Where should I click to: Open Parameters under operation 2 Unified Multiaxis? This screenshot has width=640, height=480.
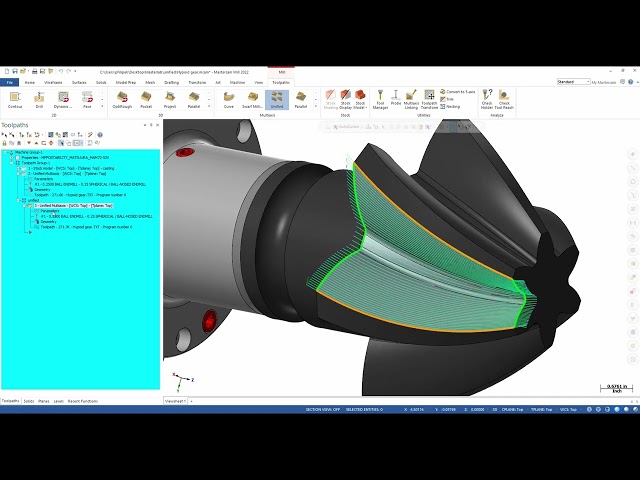coord(43,179)
